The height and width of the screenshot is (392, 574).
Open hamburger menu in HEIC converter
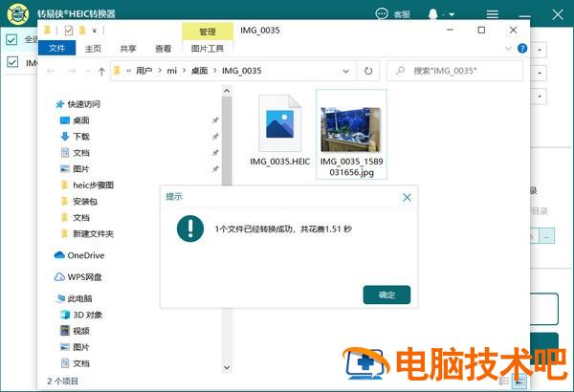pyautogui.click(x=493, y=14)
